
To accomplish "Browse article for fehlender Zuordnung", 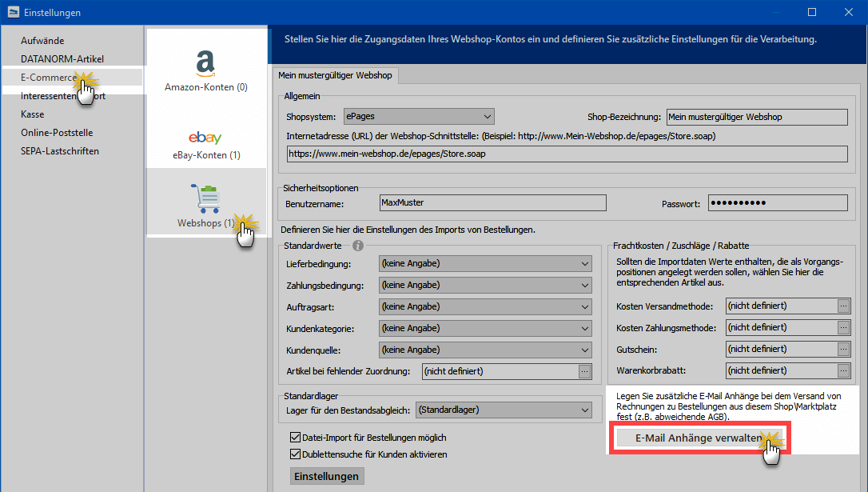I will click(x=584, y=371).
